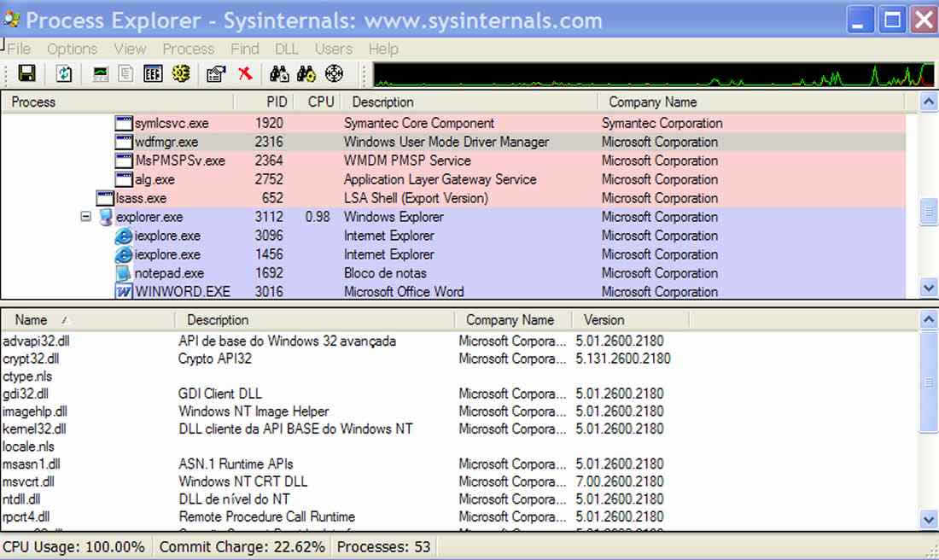Click the Word icon beside WINWORD.EXE

coord(124,292)
